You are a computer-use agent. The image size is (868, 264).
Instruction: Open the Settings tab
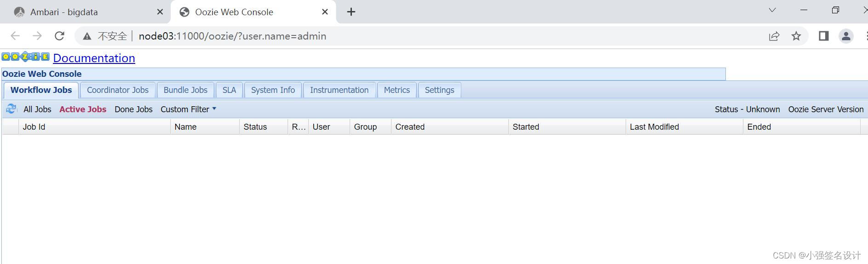point(439,90)
